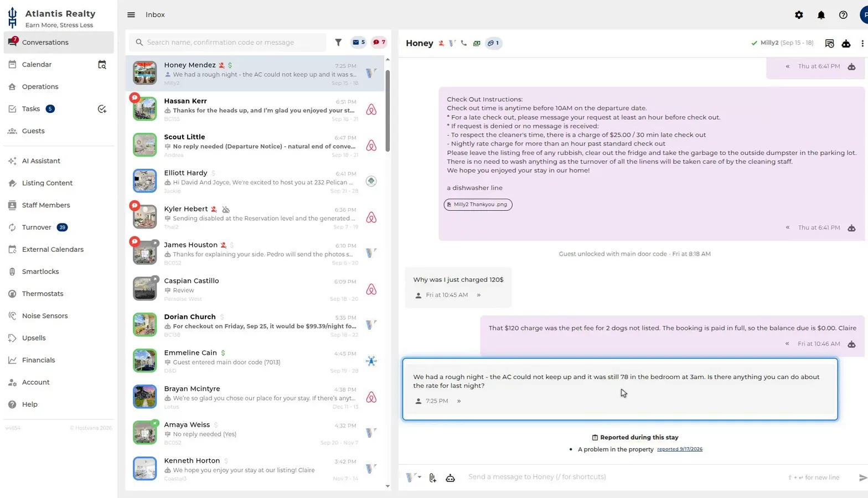Viewport: 868px width, 498px height.
Task: Open the send channel dropdown in composer
Action: (413, 477)
